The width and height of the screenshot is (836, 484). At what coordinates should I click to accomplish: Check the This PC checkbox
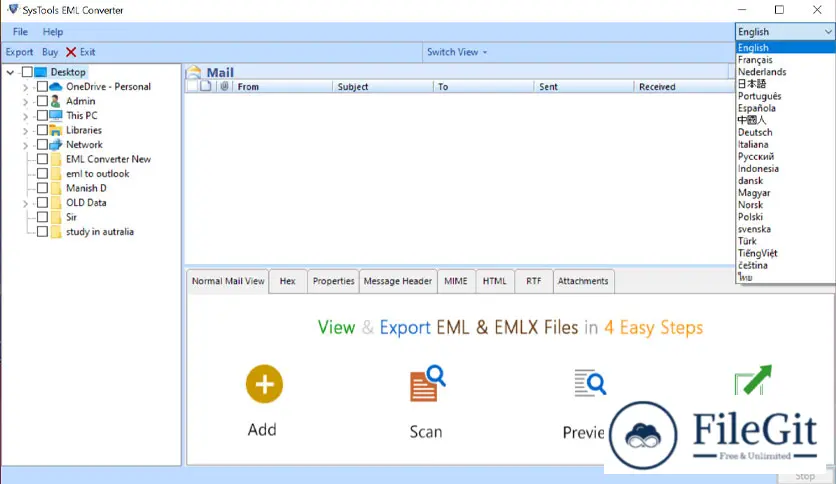click(x=42, y=115)
